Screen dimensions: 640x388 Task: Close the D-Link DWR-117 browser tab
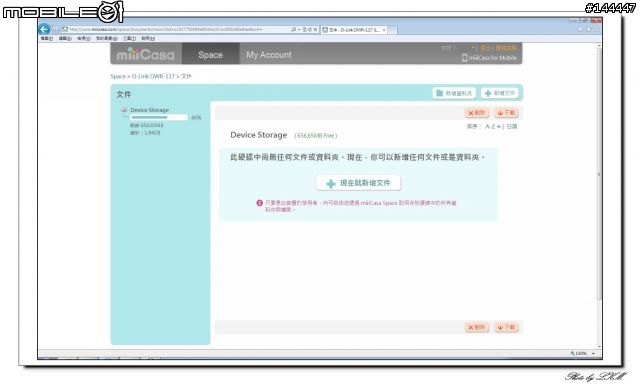(x=384, y=30)
